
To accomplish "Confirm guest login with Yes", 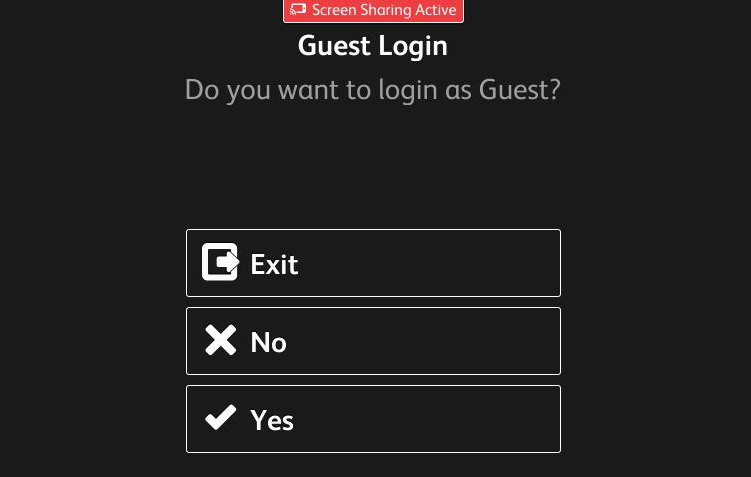I will pyautogui.click(x=373, y=419).
